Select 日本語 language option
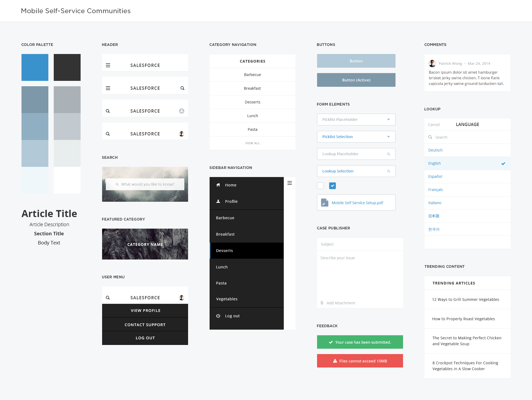Screen dimensions: 532x400 coord(468,216)
